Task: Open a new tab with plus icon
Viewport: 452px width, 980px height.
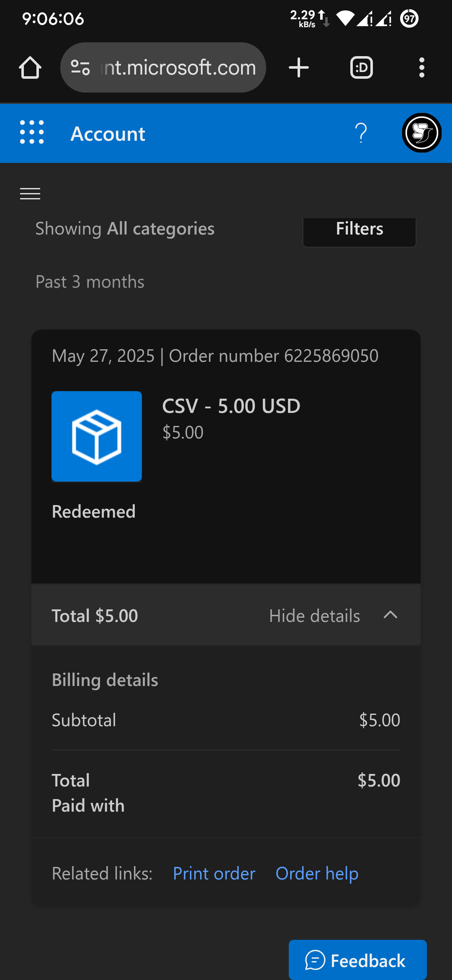Action: pyautogui.click(x=299, y=67)
